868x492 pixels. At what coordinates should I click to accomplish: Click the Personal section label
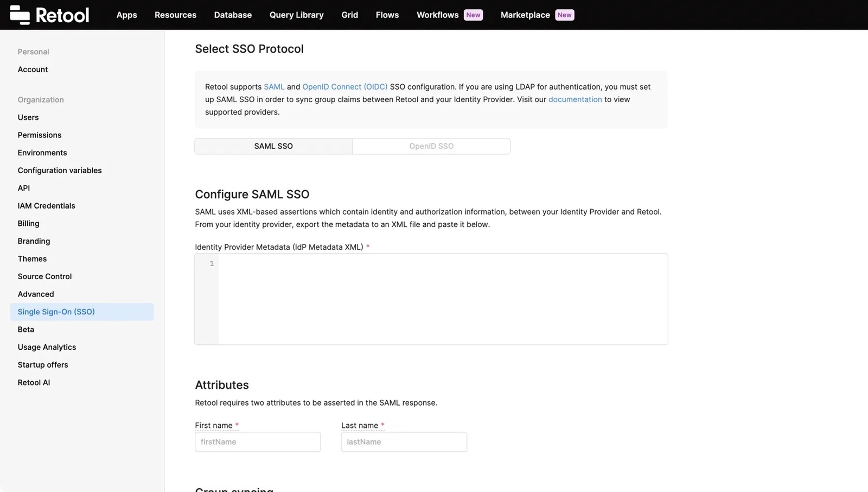[33, 52]
